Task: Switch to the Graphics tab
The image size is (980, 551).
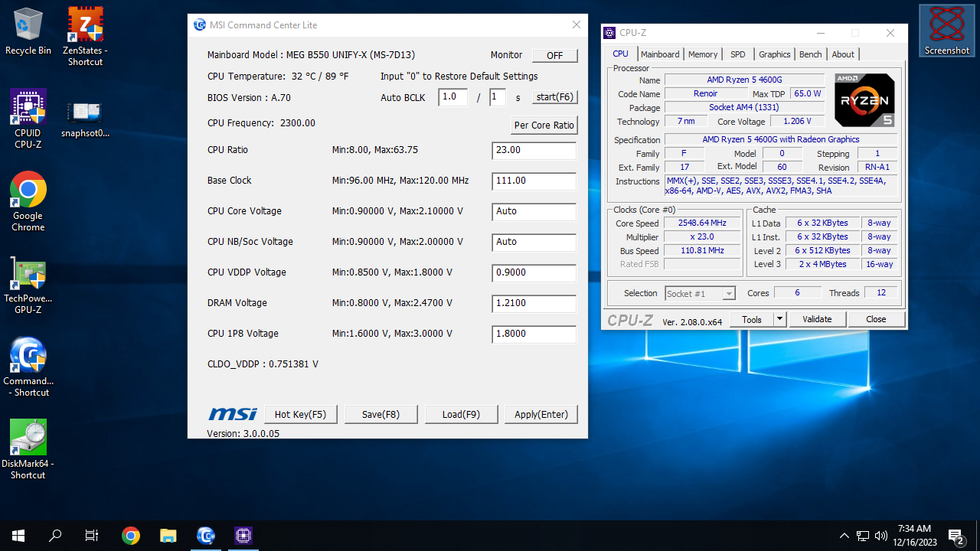Action: tap(775, 54)
